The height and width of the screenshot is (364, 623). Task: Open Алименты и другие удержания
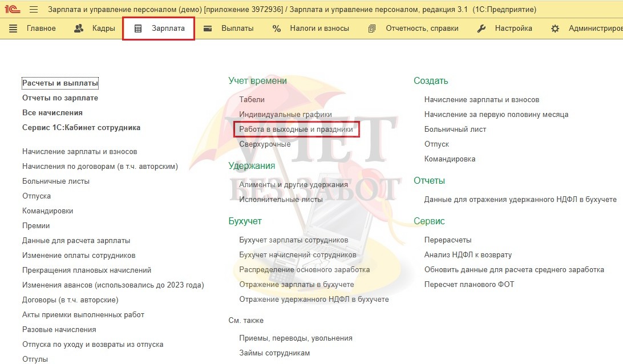[293, 185]
